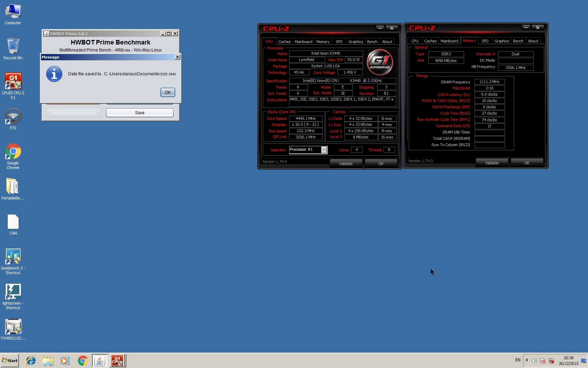Open Action Center flag tray icon
This screenshot has width=588, height=368.
coord(543,361)
